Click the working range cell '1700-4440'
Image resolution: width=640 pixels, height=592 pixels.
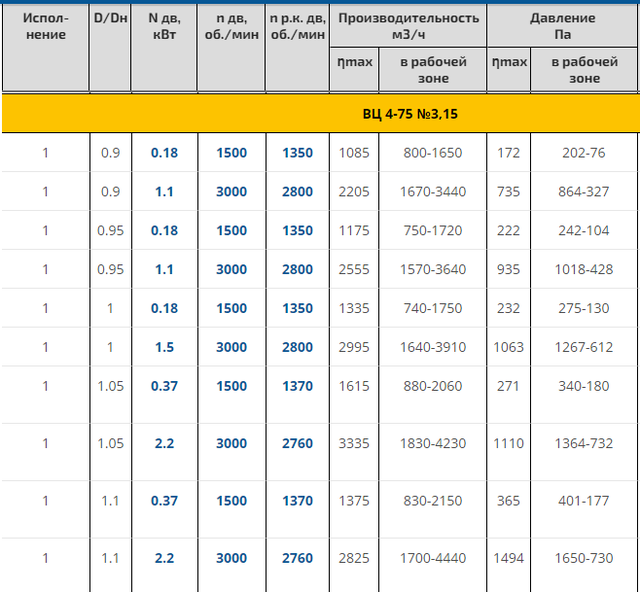tap(432, 558)
